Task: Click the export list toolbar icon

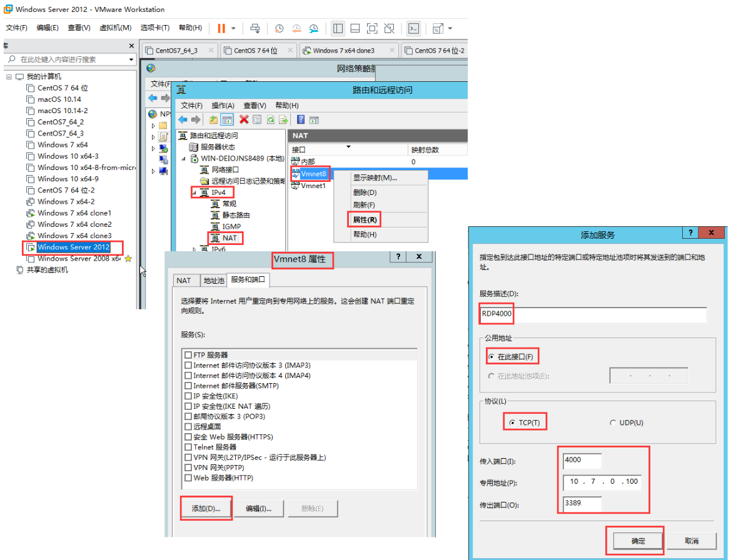Action: click(x=283, y=120)
